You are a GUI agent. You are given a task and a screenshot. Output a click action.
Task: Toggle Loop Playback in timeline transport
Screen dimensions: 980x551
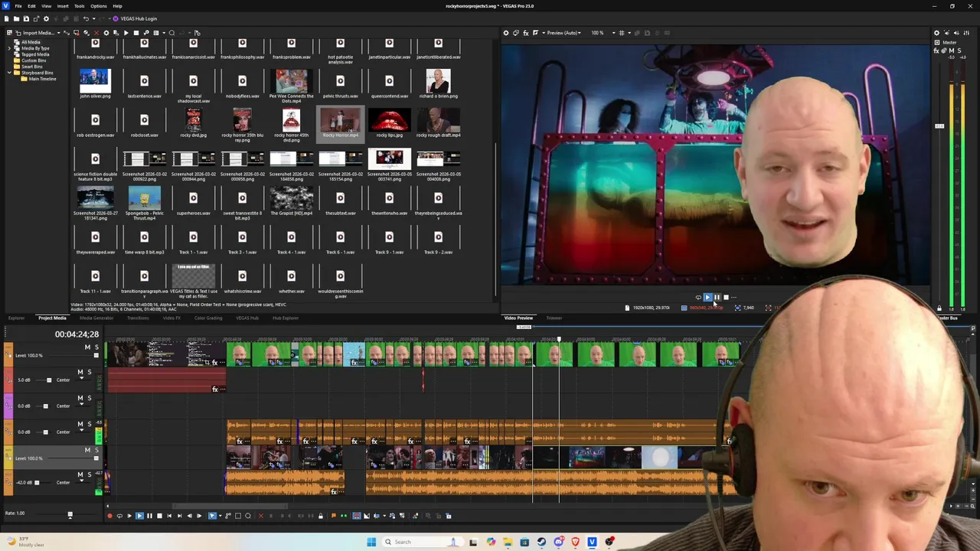pos(119,516)
